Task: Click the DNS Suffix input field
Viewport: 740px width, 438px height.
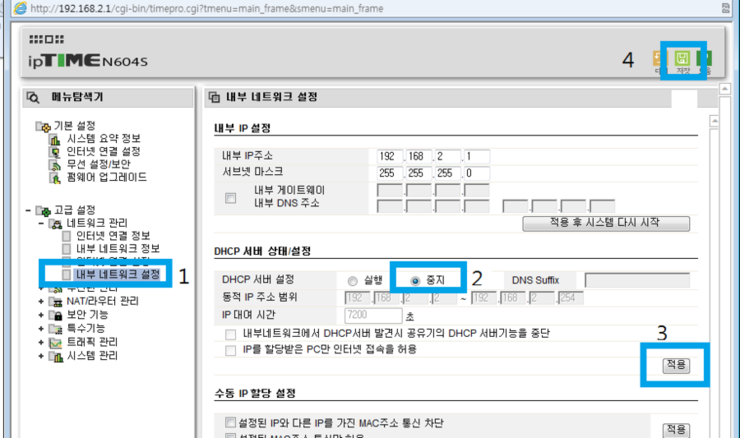Action: [637, 280]
